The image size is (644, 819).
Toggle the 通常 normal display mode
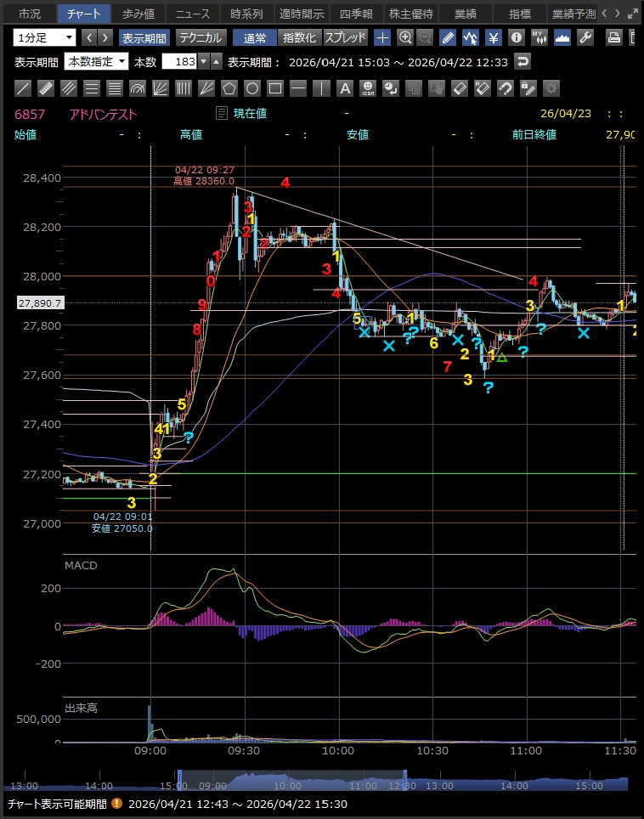tap(255, 37)
